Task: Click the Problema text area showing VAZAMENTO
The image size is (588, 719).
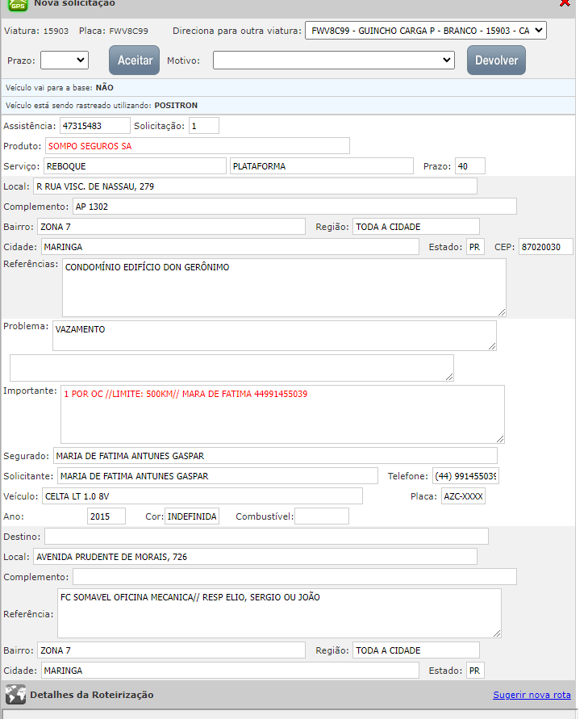Action: coord(274,336)
